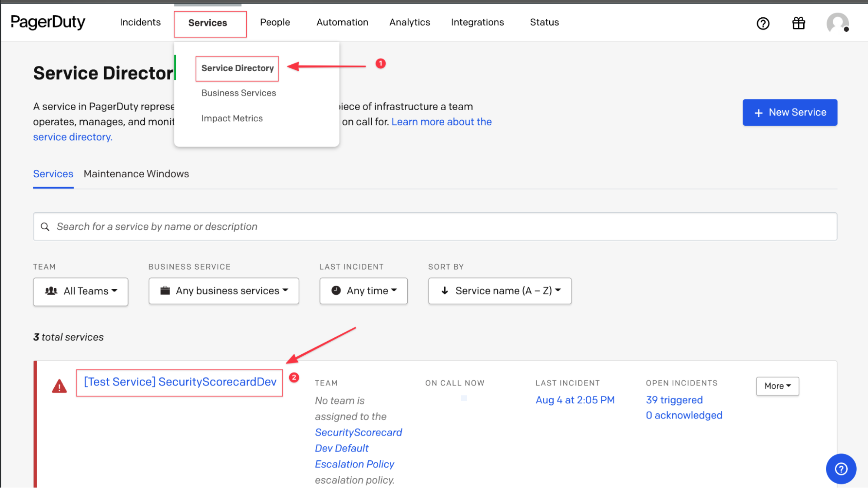Open SecurityScorecard Dev Default Escalation Policy link

358,448
